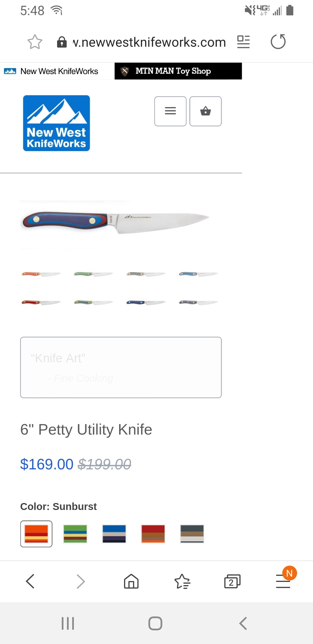
Task: Open reader mode icon in address bar
Action: (243, 42)
